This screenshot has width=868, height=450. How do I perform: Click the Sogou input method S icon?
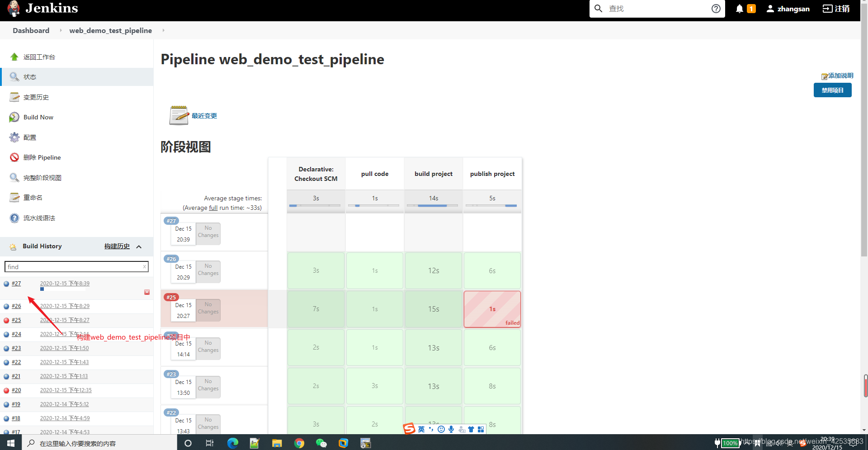tap(409, 428)
